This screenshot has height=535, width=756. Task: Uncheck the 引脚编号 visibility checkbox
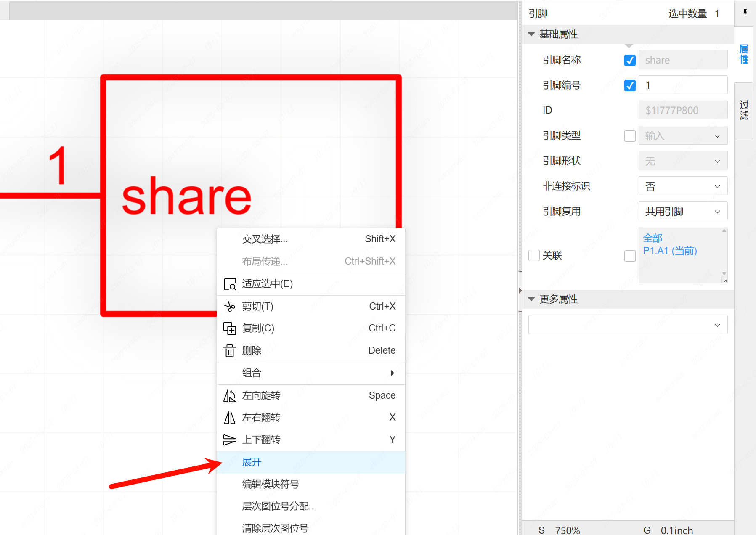click(629, 86)
